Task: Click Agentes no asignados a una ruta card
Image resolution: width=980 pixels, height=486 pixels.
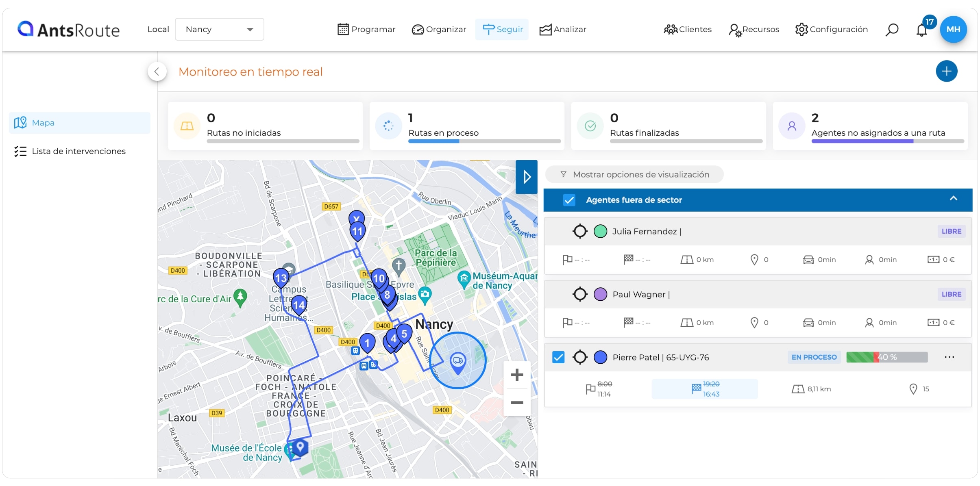Action: 870,126
